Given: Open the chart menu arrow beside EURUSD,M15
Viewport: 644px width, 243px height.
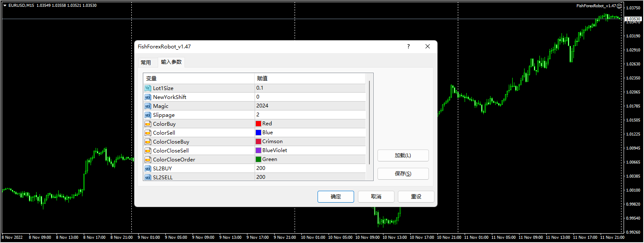Looking at the screenshot, I should pos(5,6).
